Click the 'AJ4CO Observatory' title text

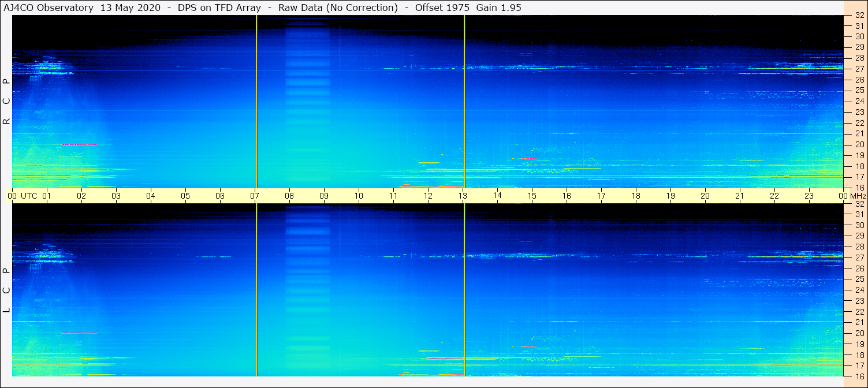49,8
